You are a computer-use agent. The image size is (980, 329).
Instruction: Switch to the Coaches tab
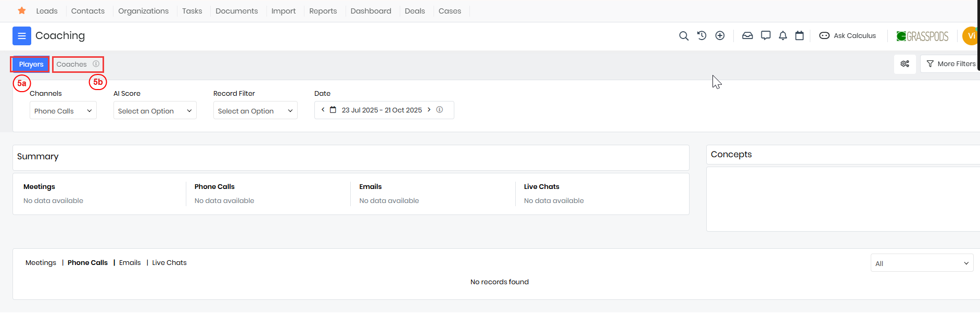point(72,65)
